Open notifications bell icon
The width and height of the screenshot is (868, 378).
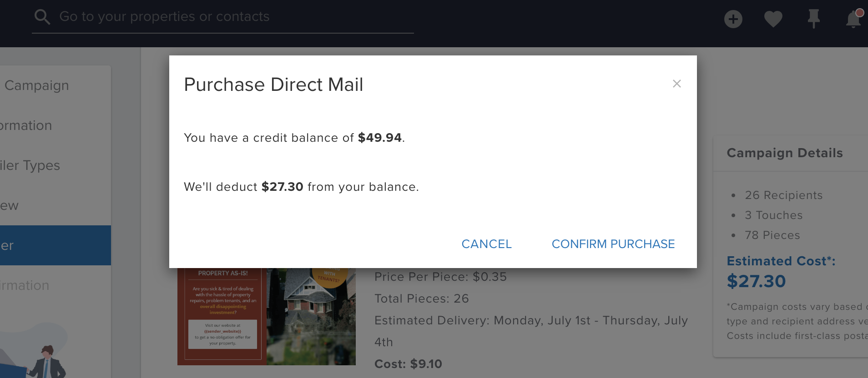pyautogui.click(x=853, y=19)
